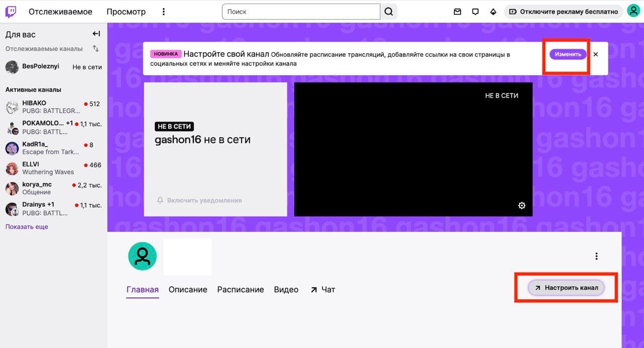Click the «Настроить канал» button
Screen dimensions: 644x348
click(566, 288)
